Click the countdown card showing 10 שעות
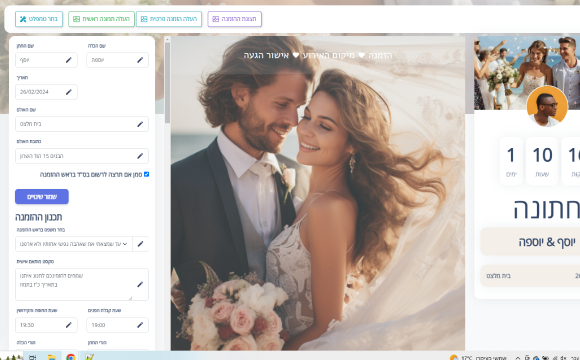This screenshot has height=360, width=580. tap(542, 161)
